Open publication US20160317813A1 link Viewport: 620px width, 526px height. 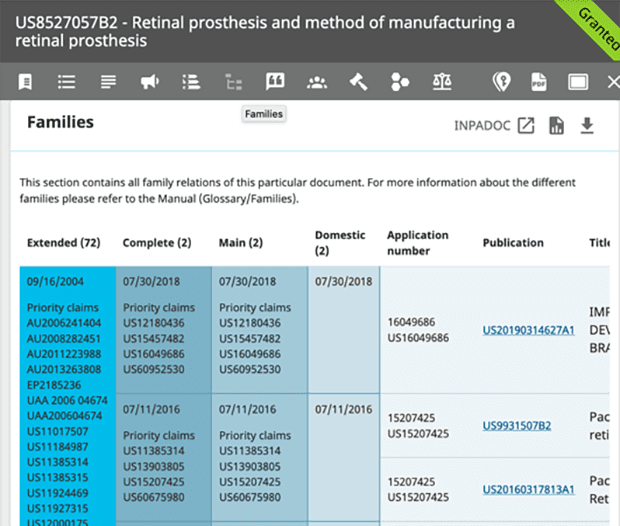click(x=528, y=489)
